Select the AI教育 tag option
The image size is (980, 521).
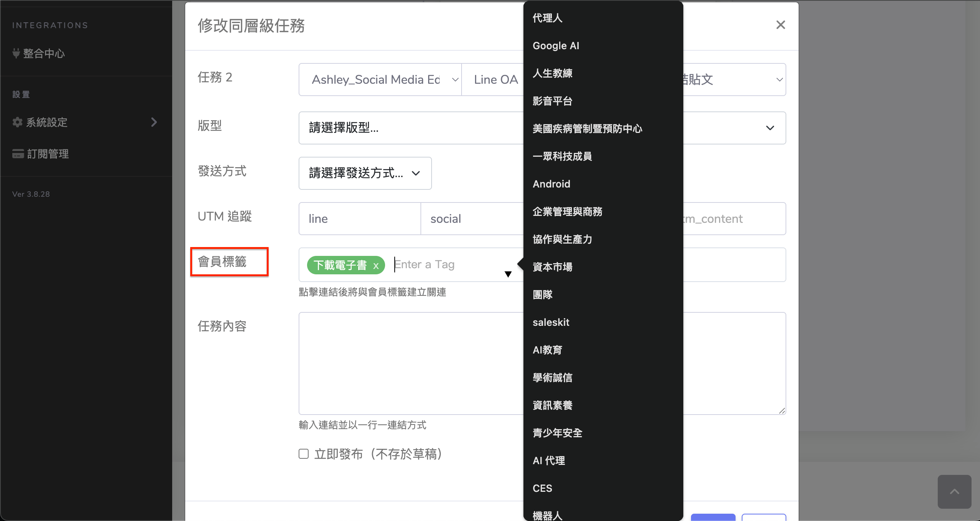547,350
